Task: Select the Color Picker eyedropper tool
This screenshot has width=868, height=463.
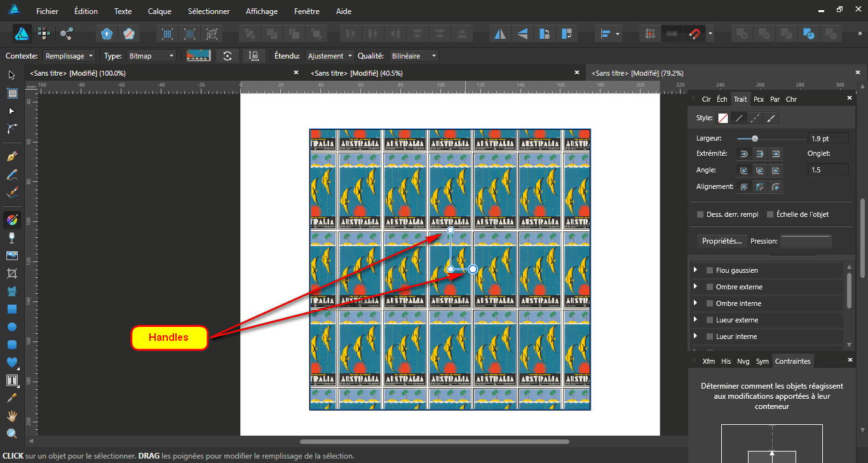Action: pos(11,398)
